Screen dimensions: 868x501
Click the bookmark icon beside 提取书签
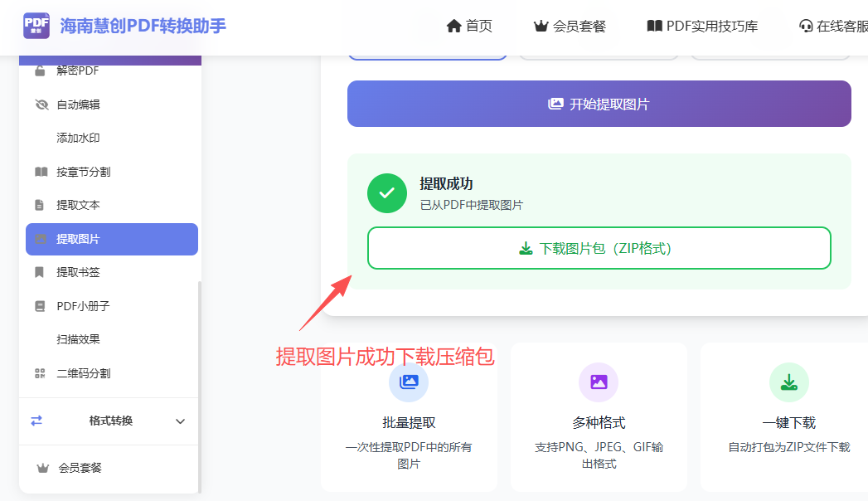click(39, 272)
